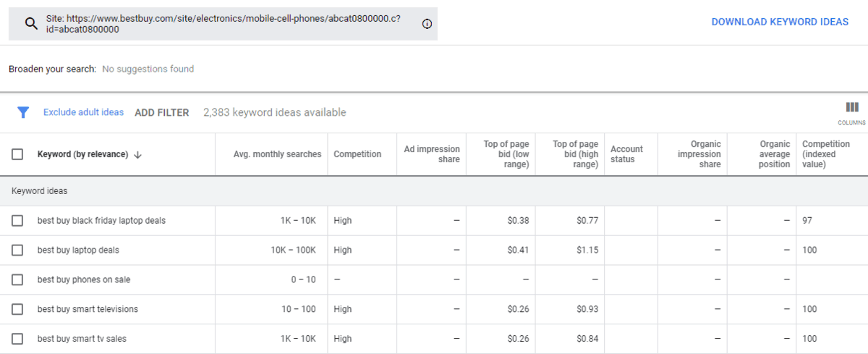Sort by the Keyword (by relevance) column header
Screen dimensions: 868x354
tap(82, 154)
